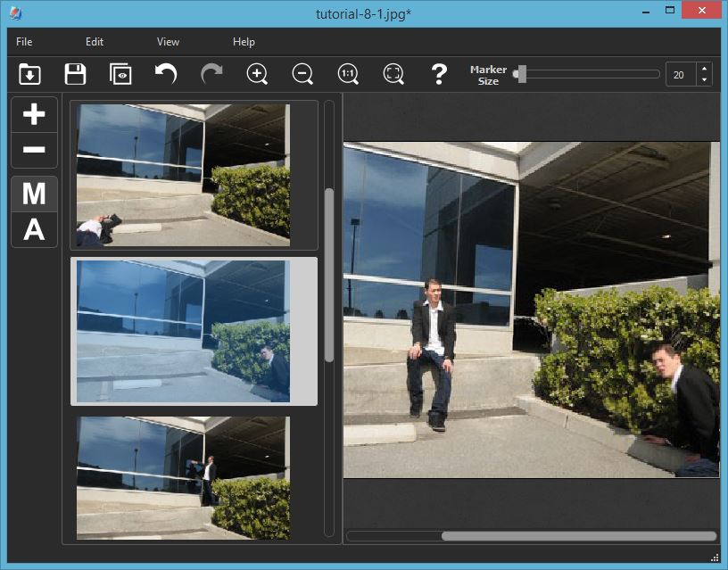View image at 1:1 actual size
This screenshot has width=728, height=570.
click(x=347, y=74)
